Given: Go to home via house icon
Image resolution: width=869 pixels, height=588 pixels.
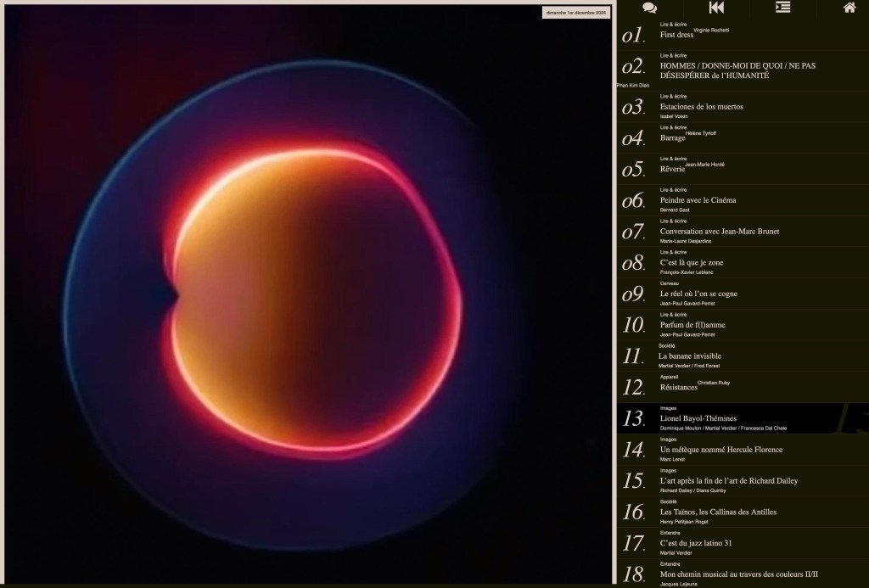Looking at the screenshot, I should click(x=849, y=8).
